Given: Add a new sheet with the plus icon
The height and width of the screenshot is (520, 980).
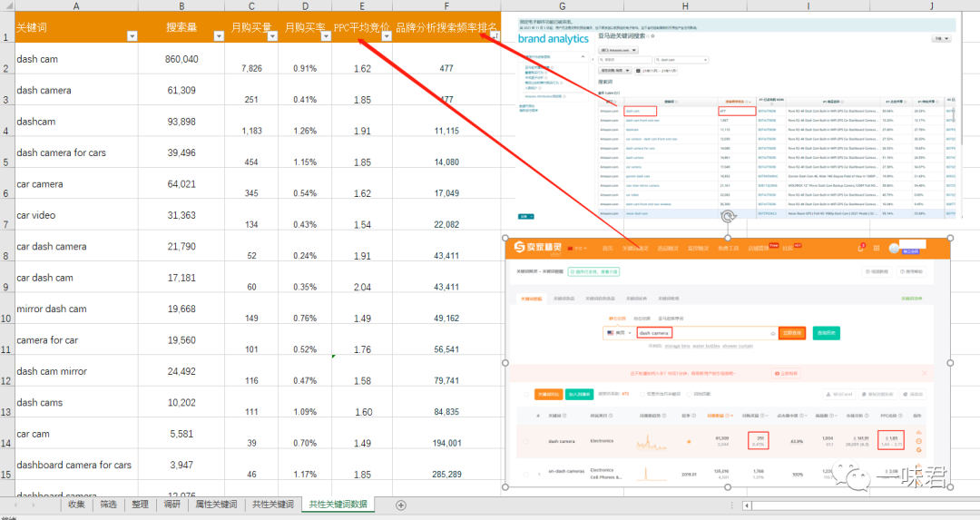Looking at the screenshot, I should click(401, 505).
